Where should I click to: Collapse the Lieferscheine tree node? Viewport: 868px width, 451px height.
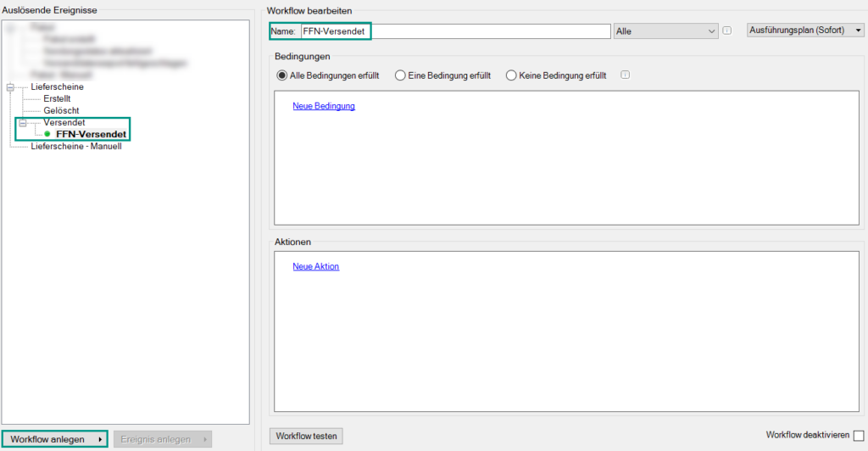(10, 87)
